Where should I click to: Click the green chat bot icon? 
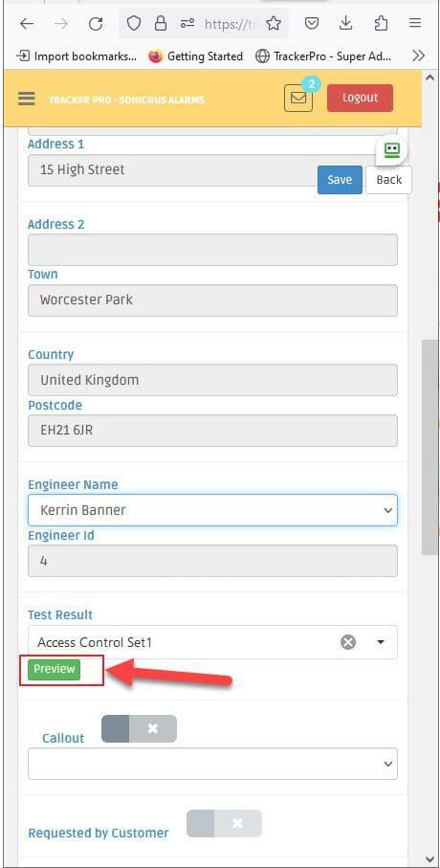(x=392, y=150)
